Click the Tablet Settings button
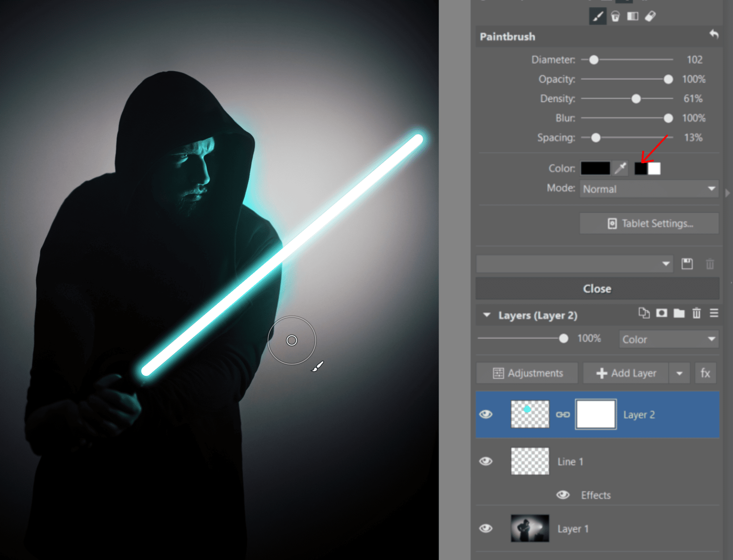Image resolution: width=733 pixels, height=560 pixels. pyautogui.click(x=649, y=223)
